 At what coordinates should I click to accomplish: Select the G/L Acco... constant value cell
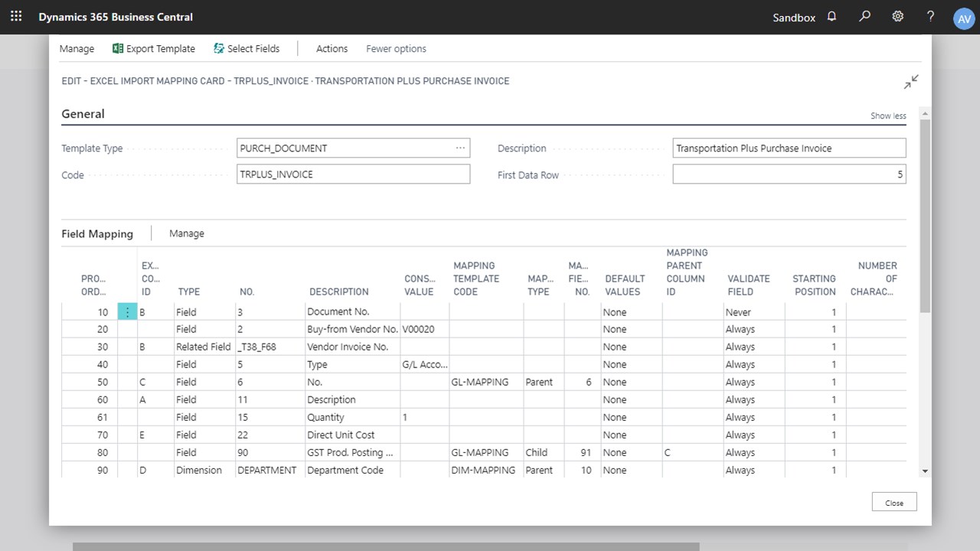424,364
